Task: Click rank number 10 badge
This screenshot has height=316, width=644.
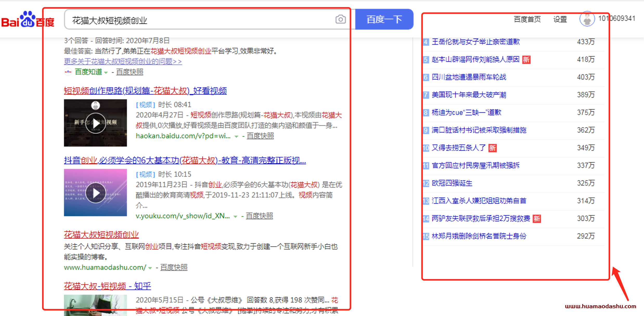Action: click(x=426, y=148)
